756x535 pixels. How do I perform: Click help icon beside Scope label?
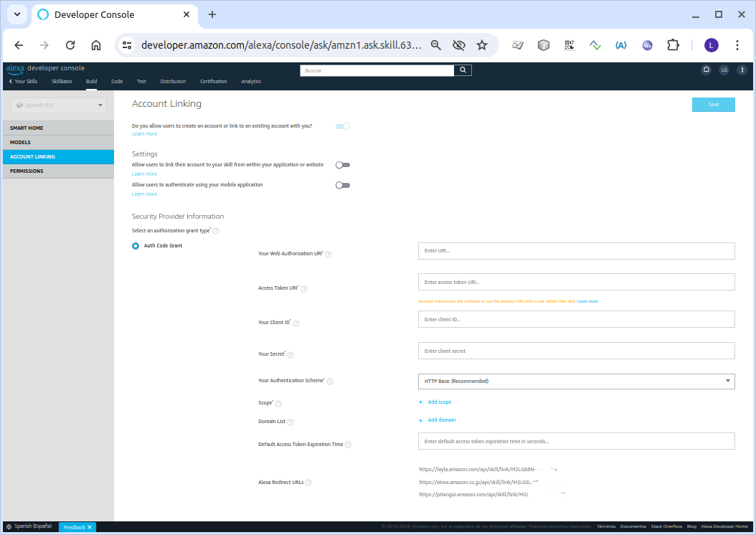278,404
